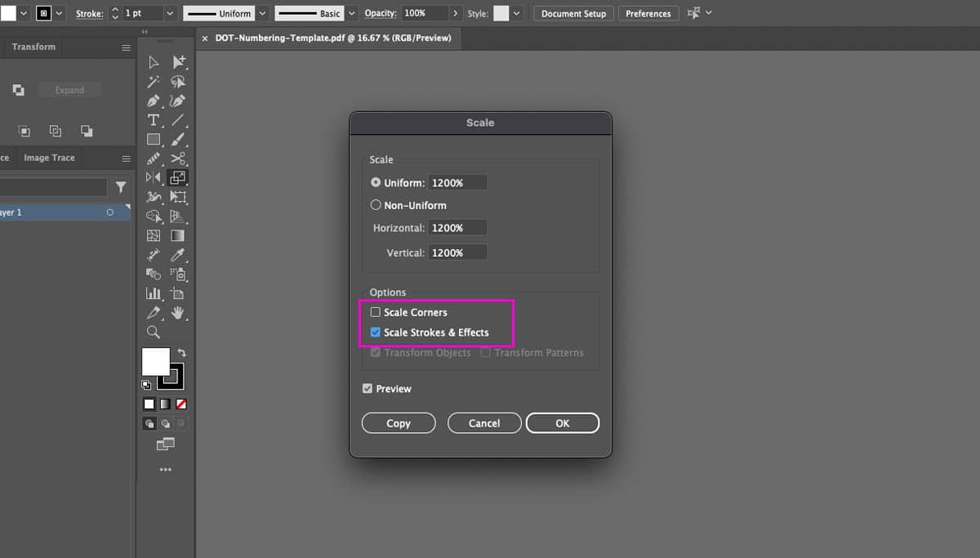
Task: Select Non-Uniform scale radio button
Action: [376, 205]
